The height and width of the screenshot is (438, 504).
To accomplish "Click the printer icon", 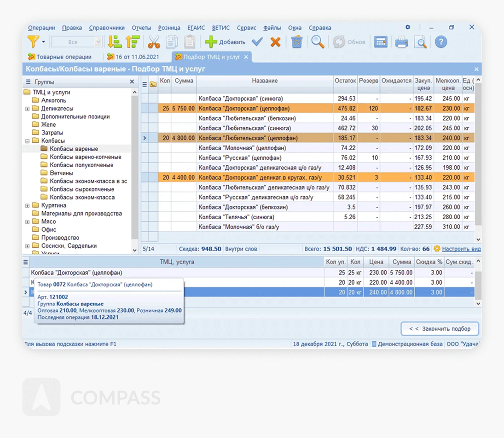I will 401,42.
